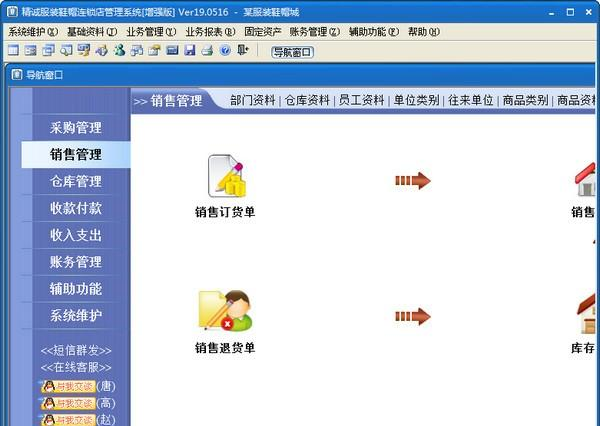The height and width of the screenshot is (426, 600).
Task: Open the 往来单位 link
Action: [x=471, y=100]
